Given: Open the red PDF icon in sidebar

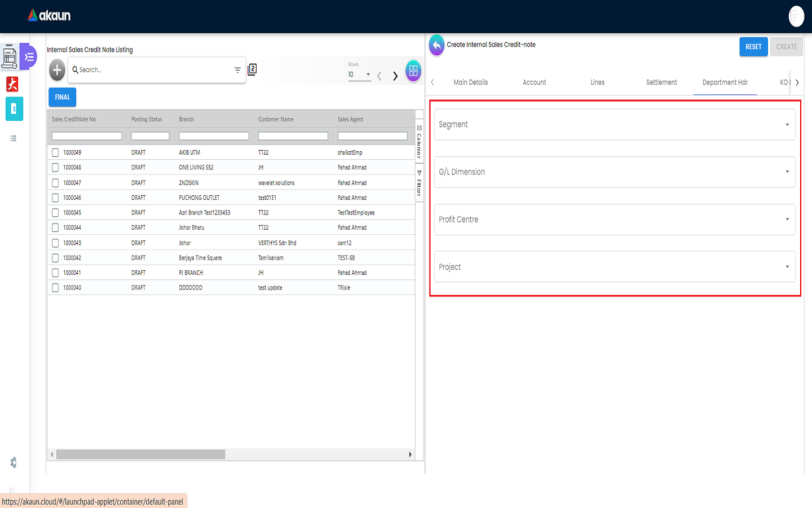Looking at the screenshot, I should [12, 84].
